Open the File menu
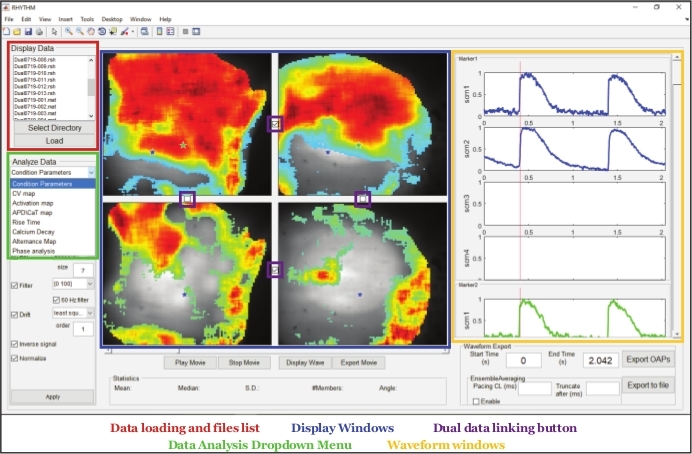This screenshot has height=454, width=692. 9,19
